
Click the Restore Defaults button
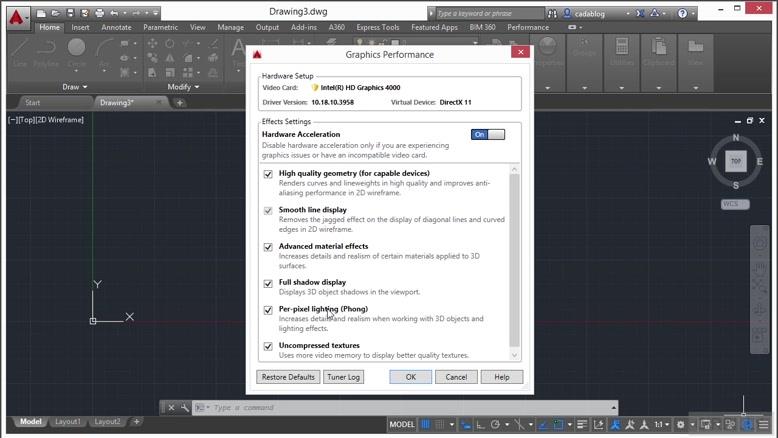(288, 377)
